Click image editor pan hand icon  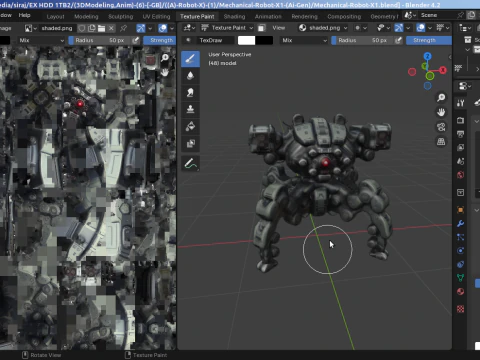(x=165, y=72)
